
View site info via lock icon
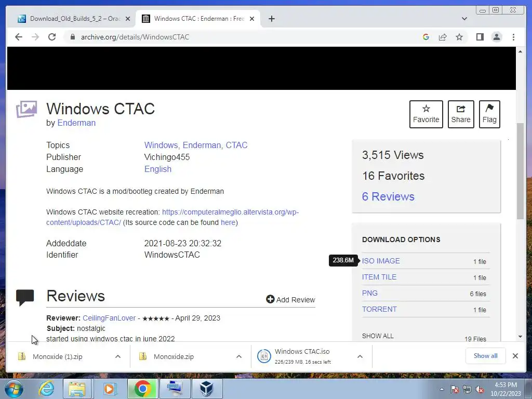tap(72, 37)
